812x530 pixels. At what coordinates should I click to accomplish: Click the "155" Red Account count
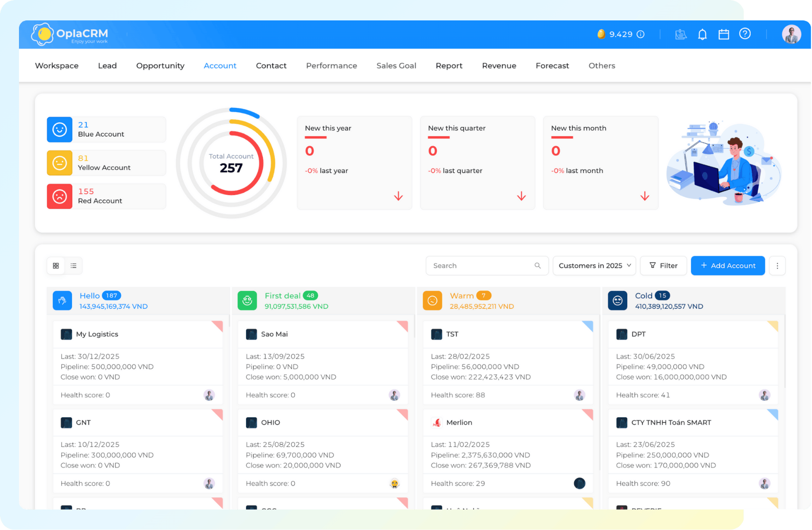(x=86, y=191)
